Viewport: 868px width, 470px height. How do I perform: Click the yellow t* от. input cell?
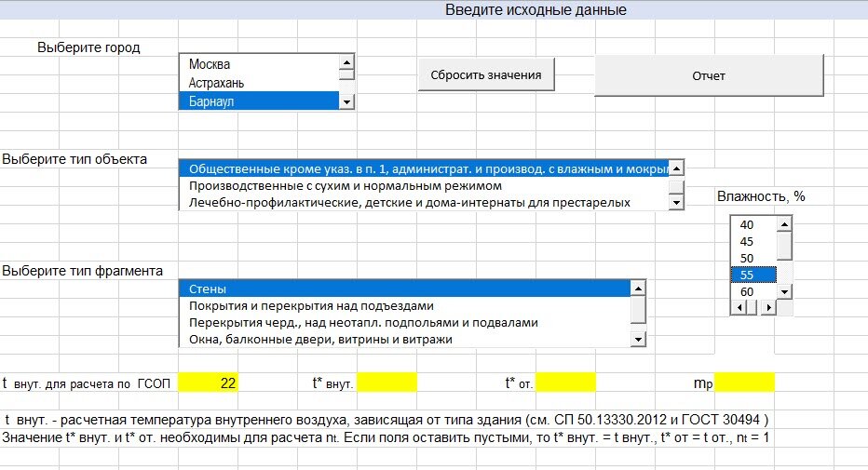(565, 383)
